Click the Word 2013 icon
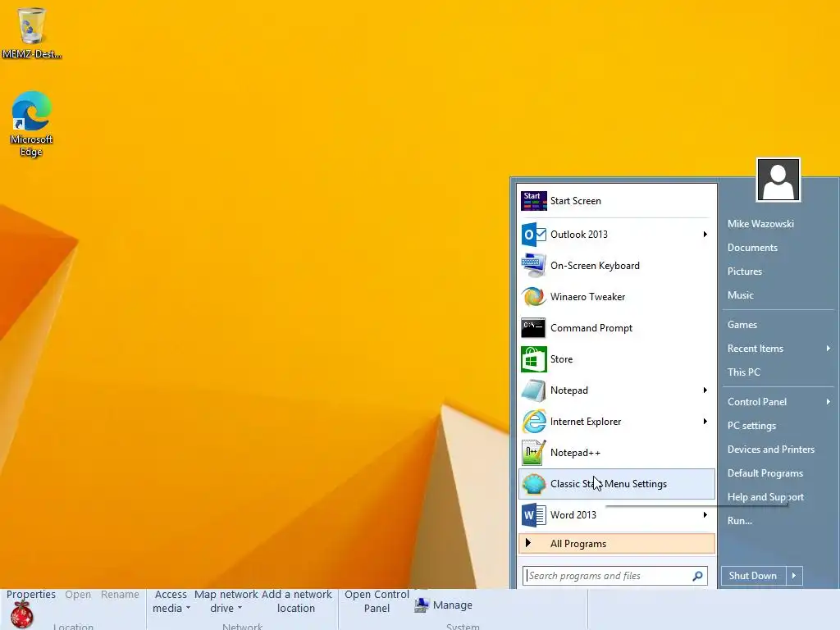Image resolution: width=840 pixels, height=630 pixels. point(533,515)
